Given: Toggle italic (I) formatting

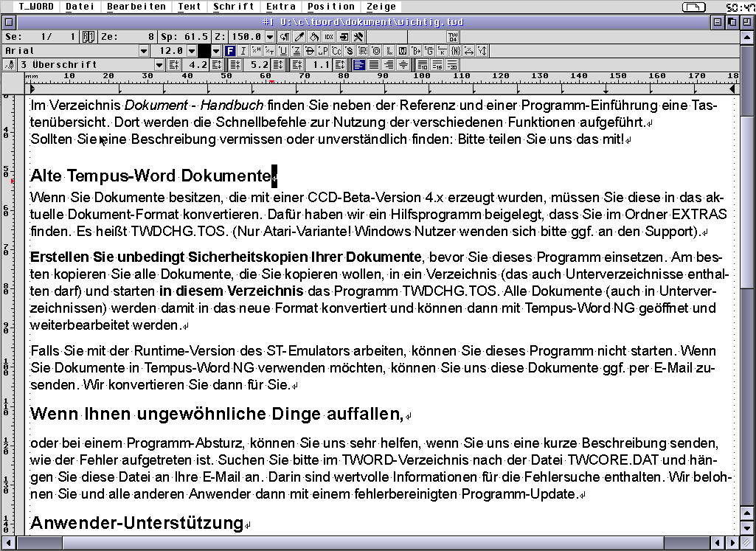Looking at the screenshot, I should 243,51.
